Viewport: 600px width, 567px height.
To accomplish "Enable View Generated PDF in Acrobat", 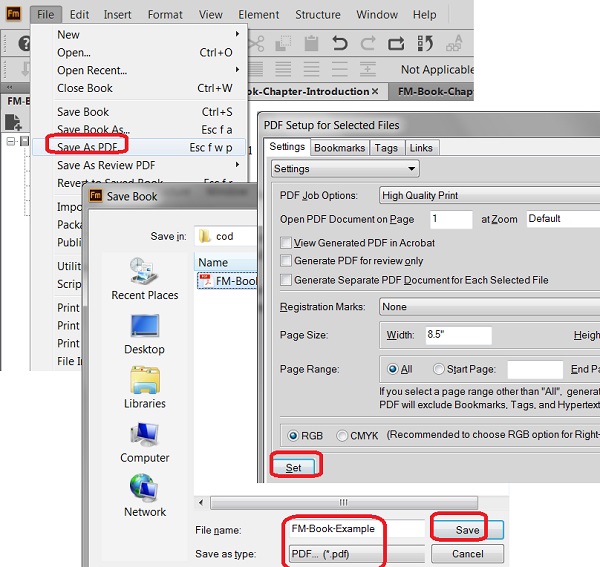I will 285,243.
